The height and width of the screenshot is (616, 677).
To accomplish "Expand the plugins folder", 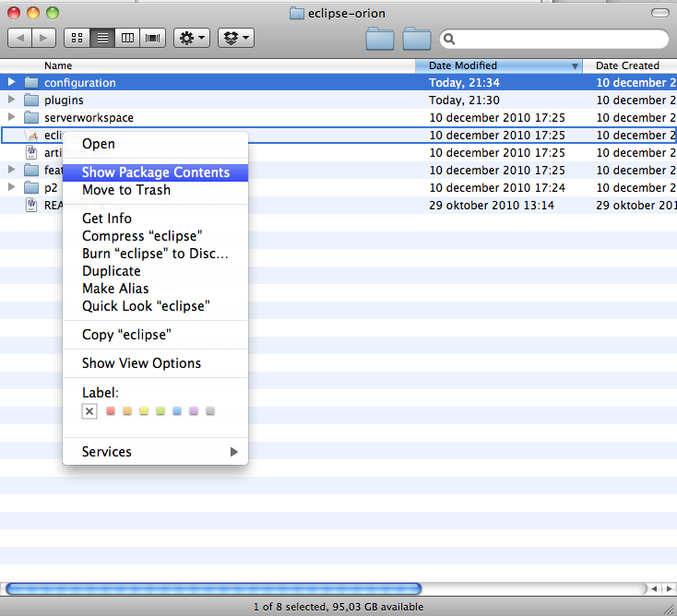I will point(12,100).
